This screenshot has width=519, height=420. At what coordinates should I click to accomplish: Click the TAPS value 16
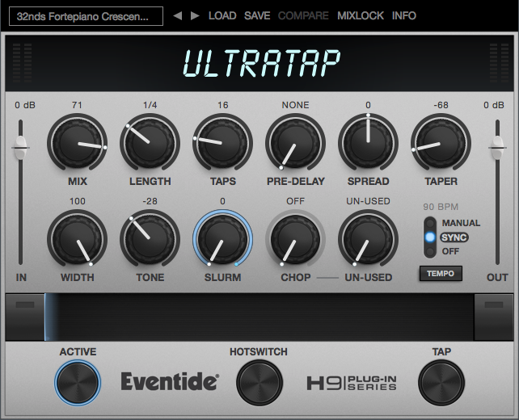(223, 105)
